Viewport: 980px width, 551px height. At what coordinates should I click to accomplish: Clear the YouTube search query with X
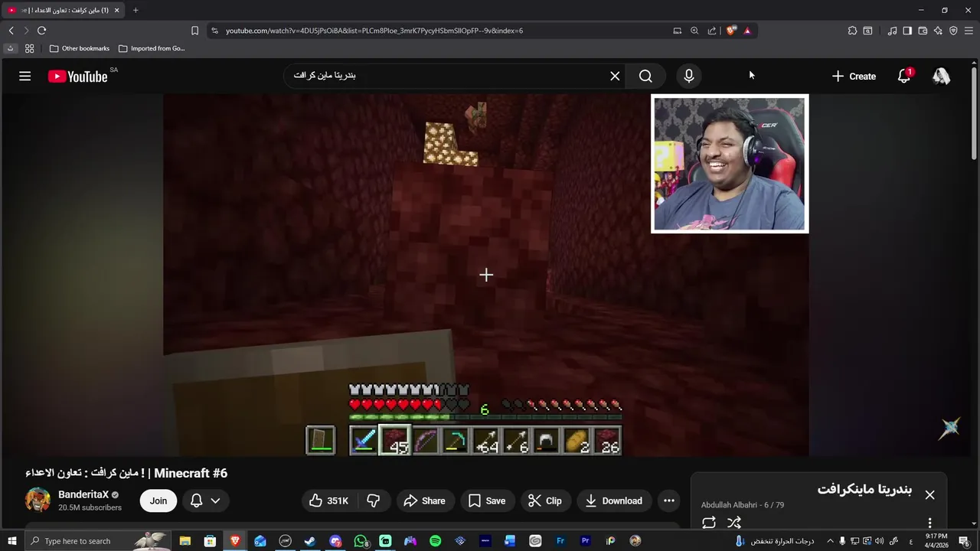pyautogui.click(x=615, y=76)
